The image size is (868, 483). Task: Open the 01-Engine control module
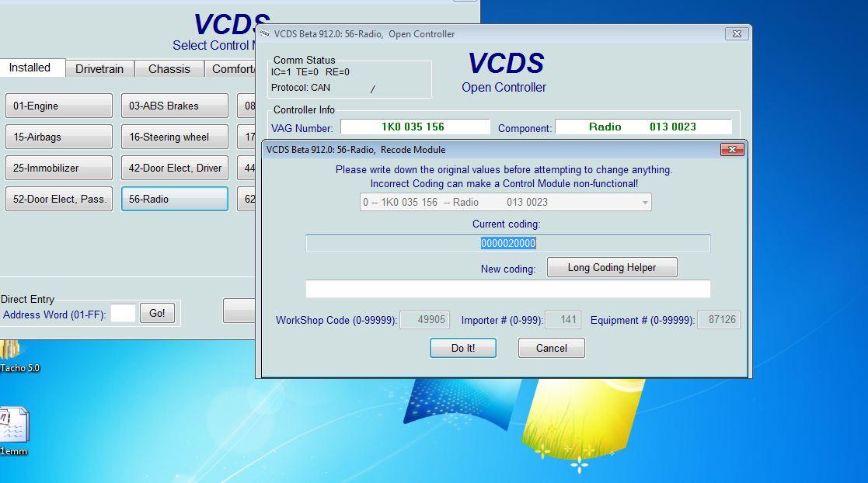[59, 106]
